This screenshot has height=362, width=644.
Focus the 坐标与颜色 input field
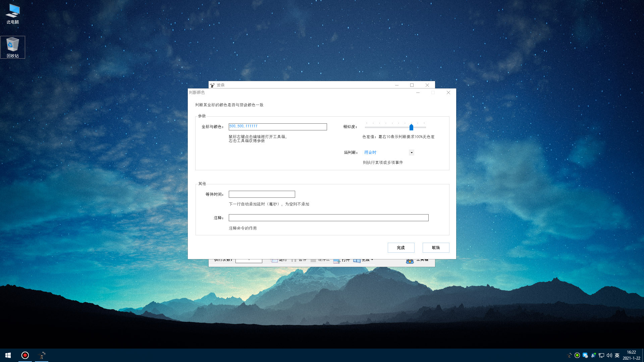tap(278, 127)
